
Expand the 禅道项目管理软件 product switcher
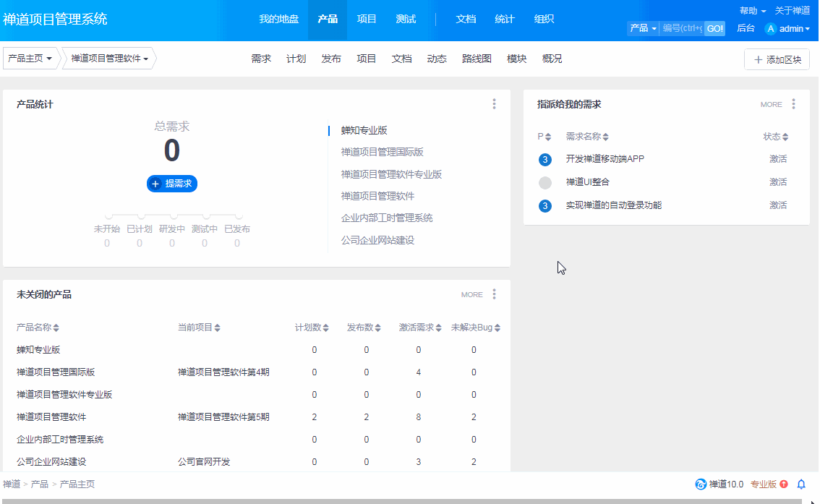[110, 59]
